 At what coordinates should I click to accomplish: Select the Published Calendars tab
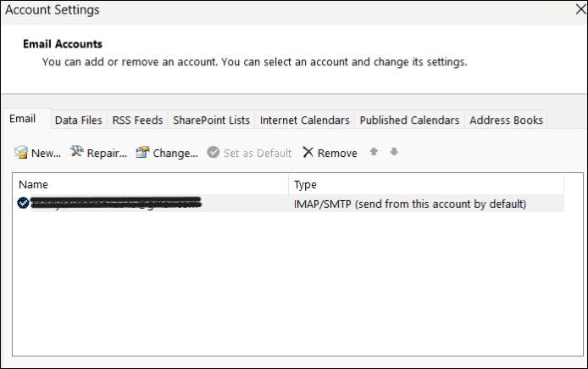(x=409, y=120)
